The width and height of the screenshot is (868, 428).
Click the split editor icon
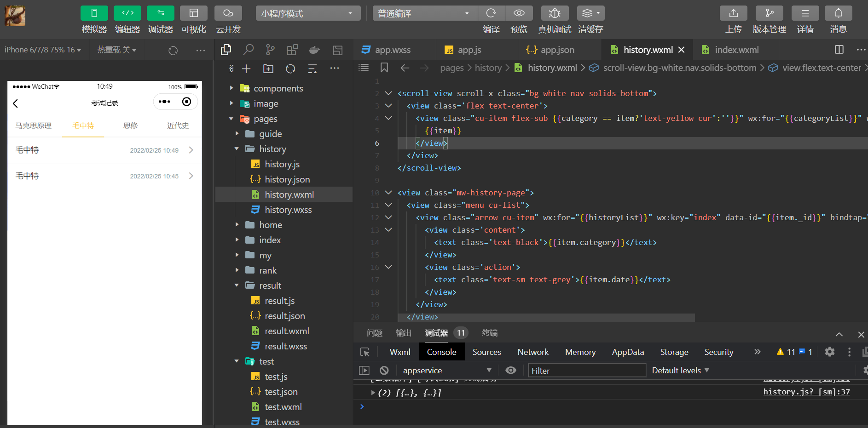839,50
